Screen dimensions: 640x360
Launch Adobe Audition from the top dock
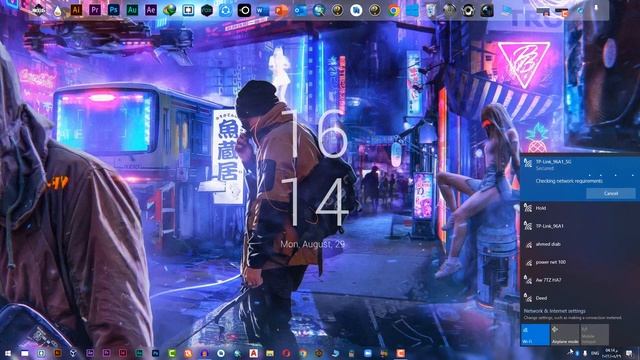pyautogui.click(x=132, y=10)
